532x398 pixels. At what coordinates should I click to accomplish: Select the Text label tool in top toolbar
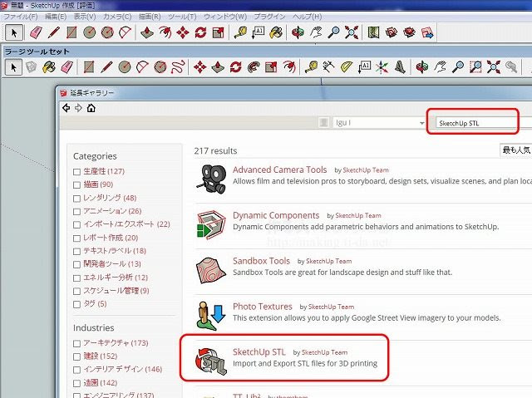click(259, 33)
